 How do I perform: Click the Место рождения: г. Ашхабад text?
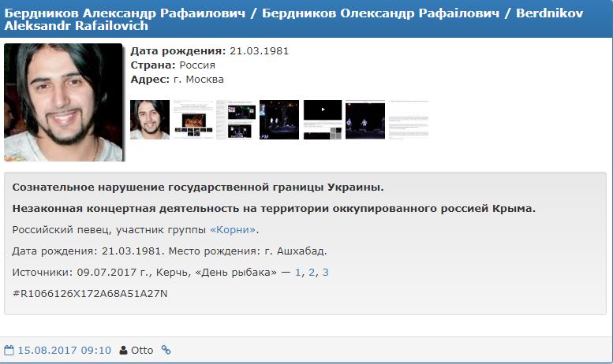[x=248, y=251]
